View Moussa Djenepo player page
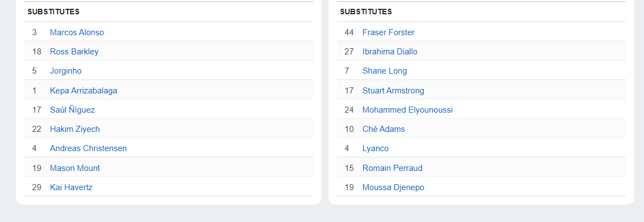Screen dimensions: 644x222 [x=393, y=187]
